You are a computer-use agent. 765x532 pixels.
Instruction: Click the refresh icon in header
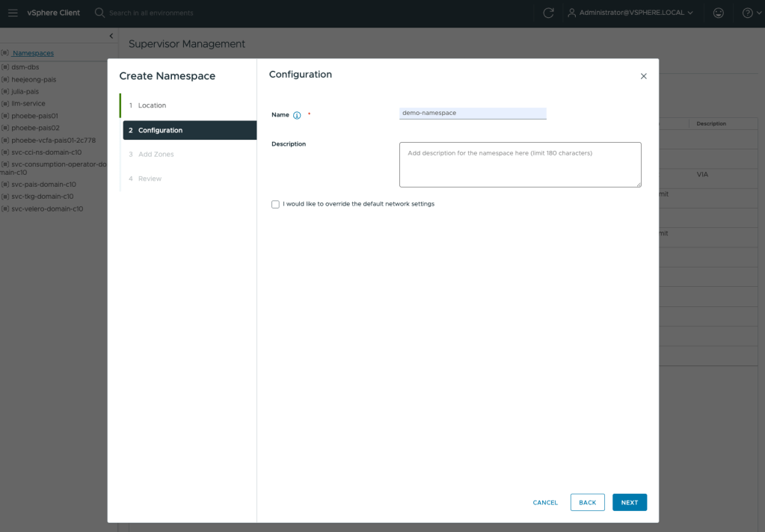[548, 13]
